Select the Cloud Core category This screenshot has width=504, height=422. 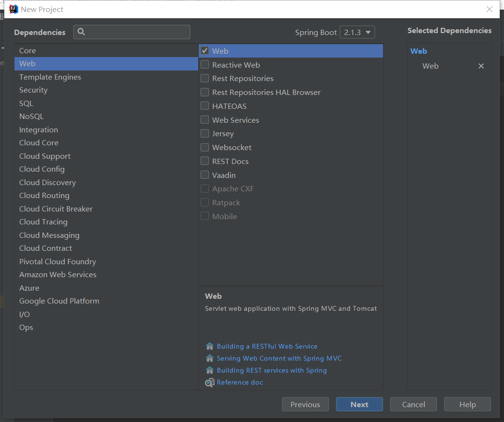[x=106, y=142]
